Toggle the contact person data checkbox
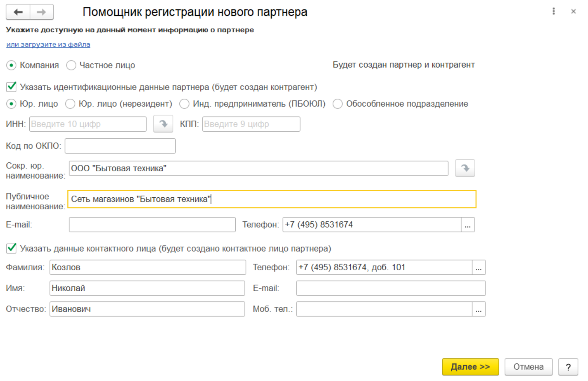The width and height of the screenshot is (588, 381). [12, 248]
